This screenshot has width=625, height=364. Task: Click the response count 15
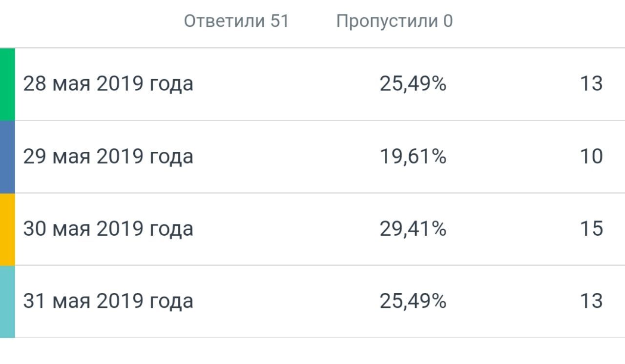pyautogui.click(x=591, y=229)
